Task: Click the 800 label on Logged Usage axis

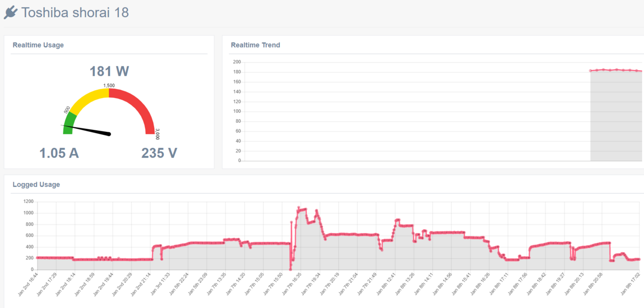Action: click(30, 224)
